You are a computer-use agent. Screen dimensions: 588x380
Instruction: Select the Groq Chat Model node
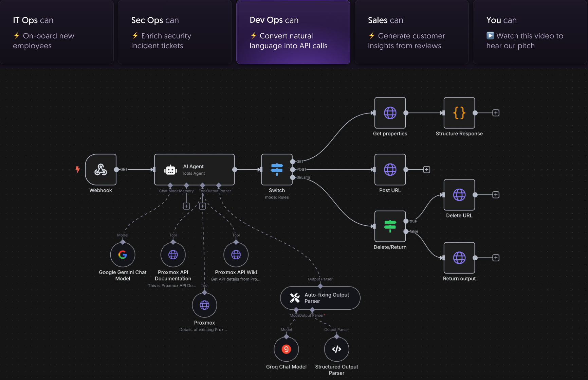(x=286, y=349)
